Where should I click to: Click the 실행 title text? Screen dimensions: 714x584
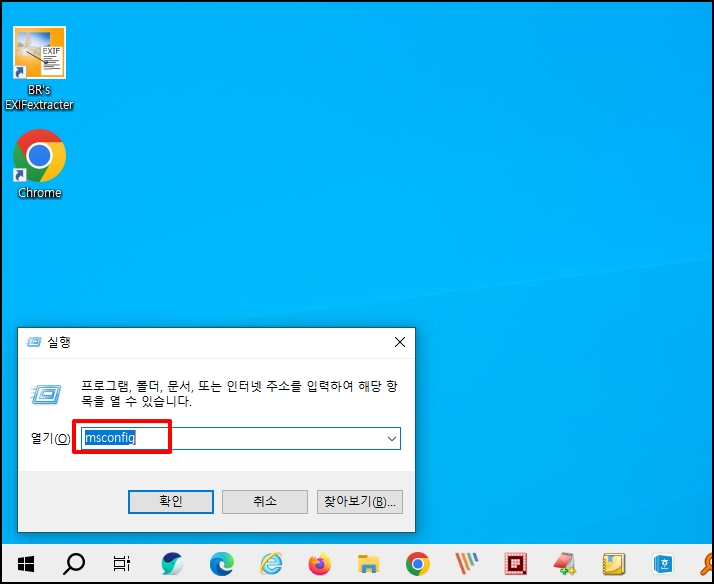(x=59, y=342)
